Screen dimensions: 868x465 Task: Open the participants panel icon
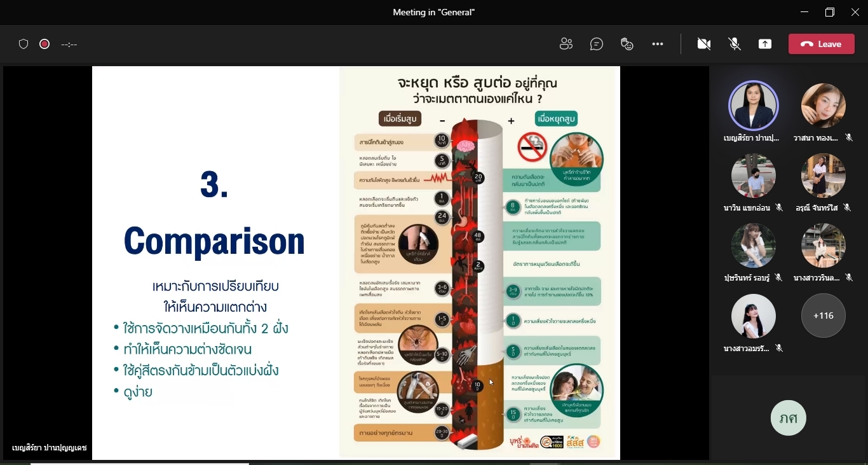pos(566,44)
